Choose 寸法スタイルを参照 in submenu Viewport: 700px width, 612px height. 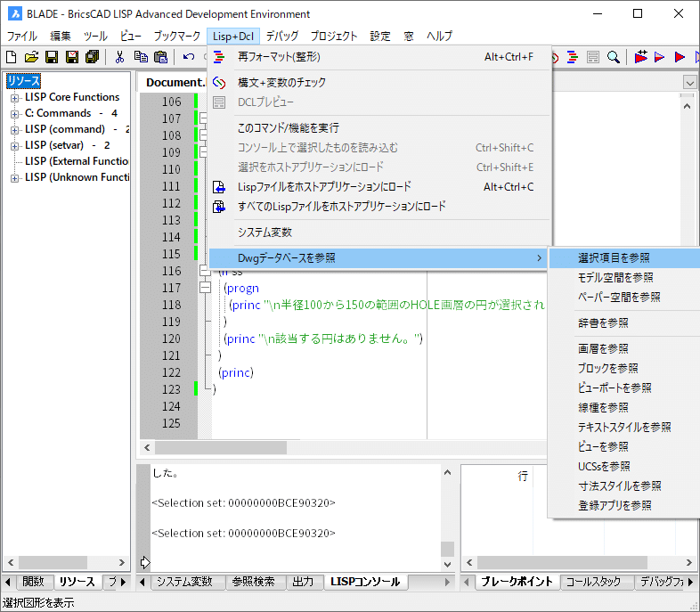[x=624, y=486]
